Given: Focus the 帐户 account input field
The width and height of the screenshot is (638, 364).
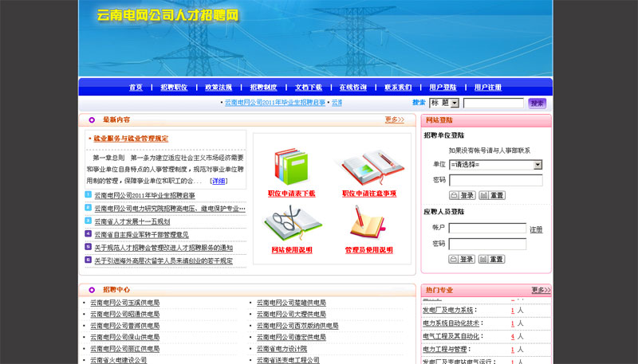Looking at the screenshot, I should (487, 229).
